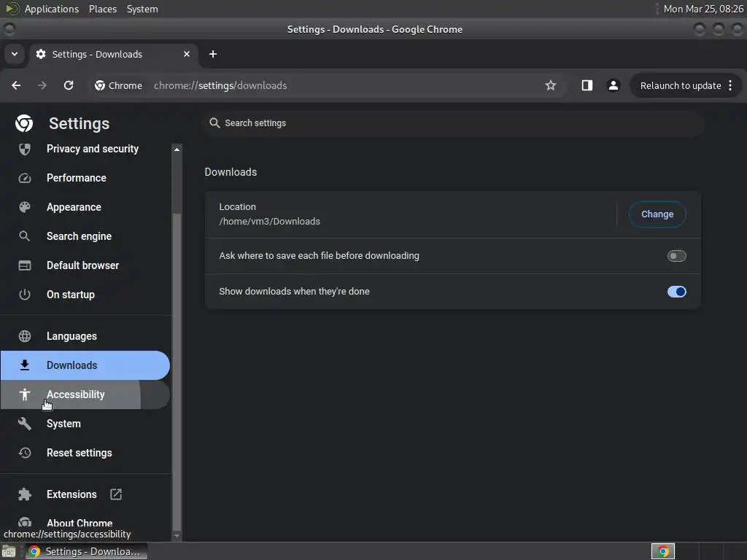Close the Settings - Downloads tab

(187, 54)
